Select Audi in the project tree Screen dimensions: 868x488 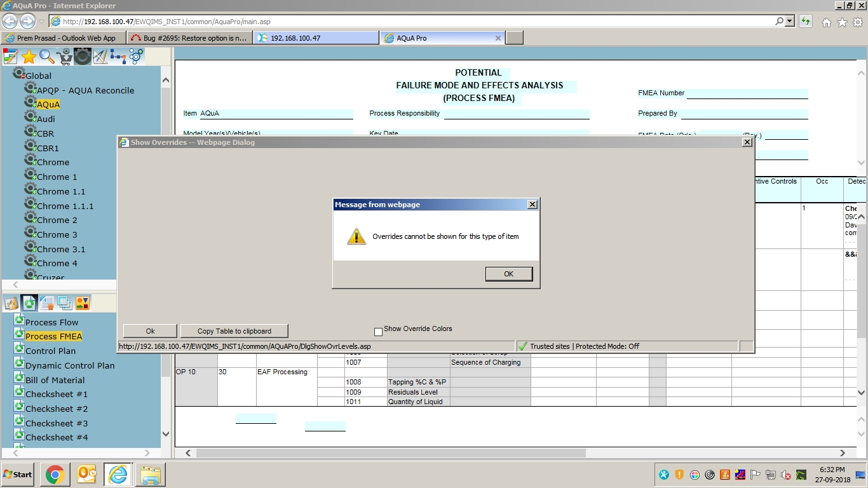[46, 119]
